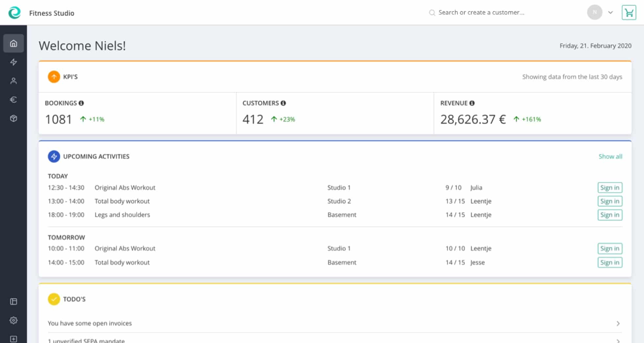Sign in for tomorrow's 14:00 Total body workout

pyautogui.click(x=610, y=263)
